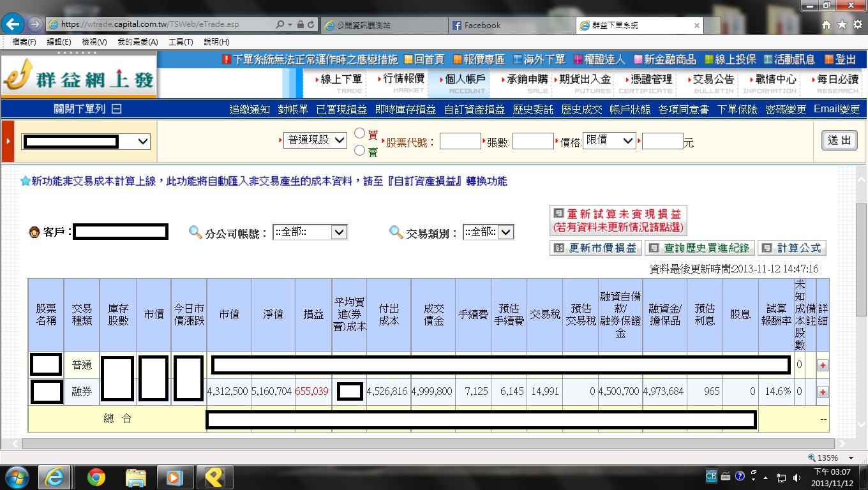This screenshot has height=490, width=868.
Task: Select the 賣 (sell) radio button
Action: [x=360, y=151]
